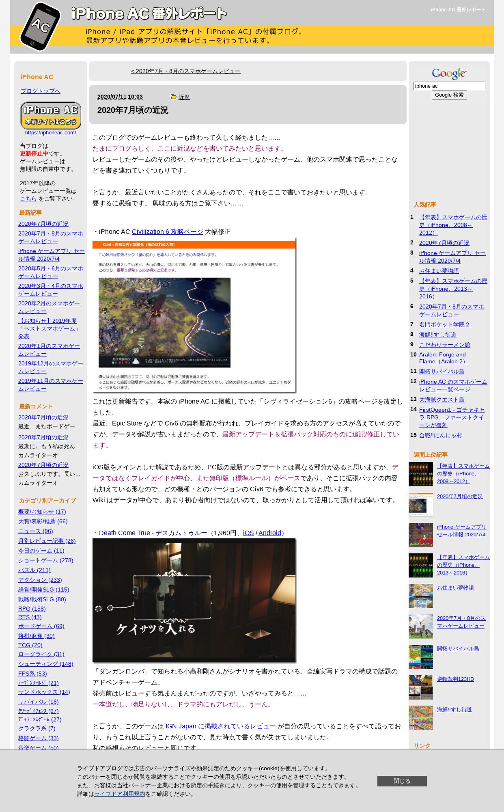
Task: Click the iPhone AC phone logo icon
Action: [x=40, y=27]
